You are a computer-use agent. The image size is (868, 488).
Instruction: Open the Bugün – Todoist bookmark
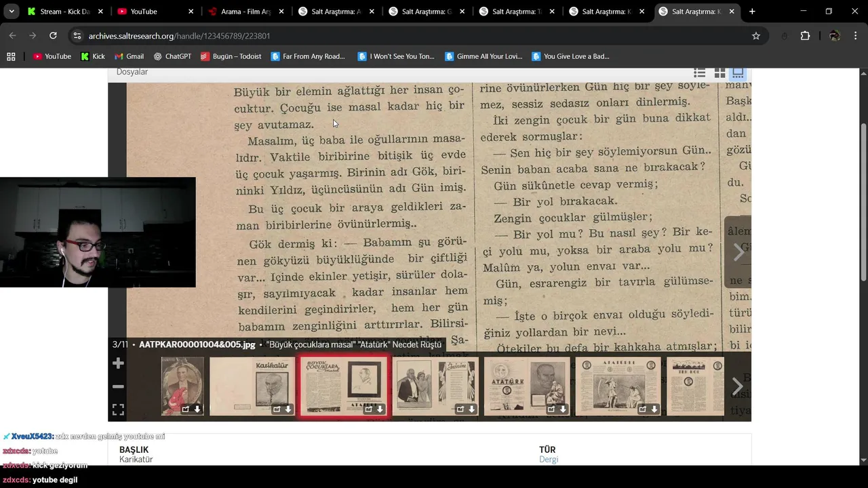pos(231,56)
